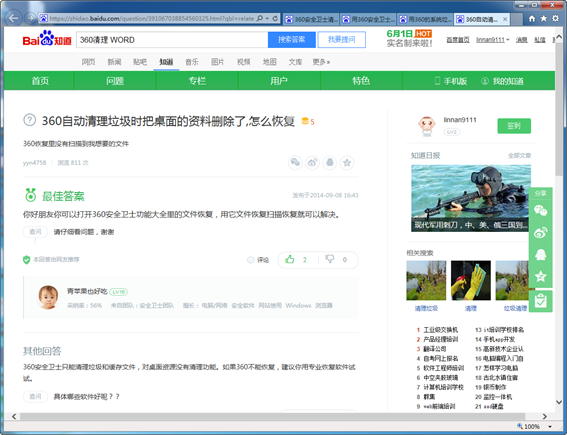Open the 问题 green nav item
Image resolution: width=567 pixels, height=435 pixels.
point(115,81)
